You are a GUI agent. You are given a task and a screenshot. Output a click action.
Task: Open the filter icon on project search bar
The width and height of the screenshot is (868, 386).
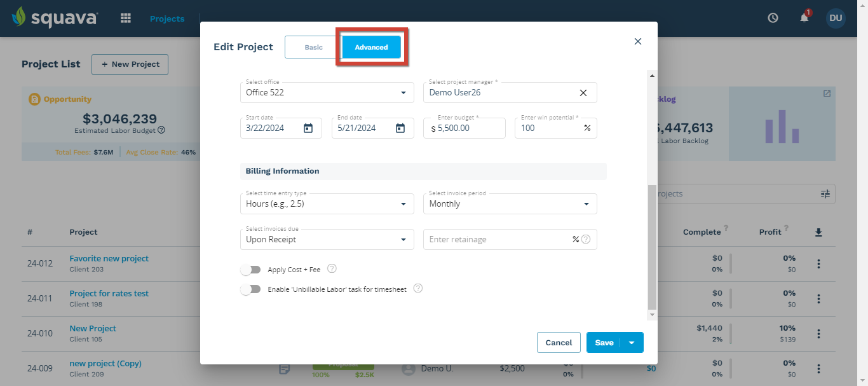pyautogui.click(x=825, y=194)
